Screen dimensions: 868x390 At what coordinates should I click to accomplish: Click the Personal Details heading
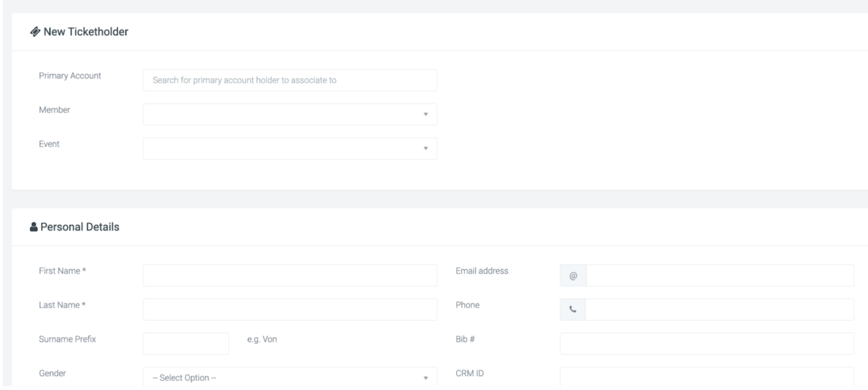tap(80, 227)
